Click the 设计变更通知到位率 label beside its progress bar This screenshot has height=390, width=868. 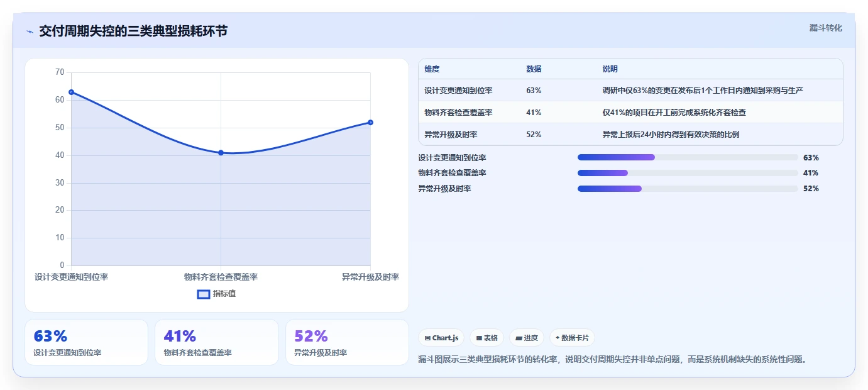pyautogui.click(x=452, y=158)
